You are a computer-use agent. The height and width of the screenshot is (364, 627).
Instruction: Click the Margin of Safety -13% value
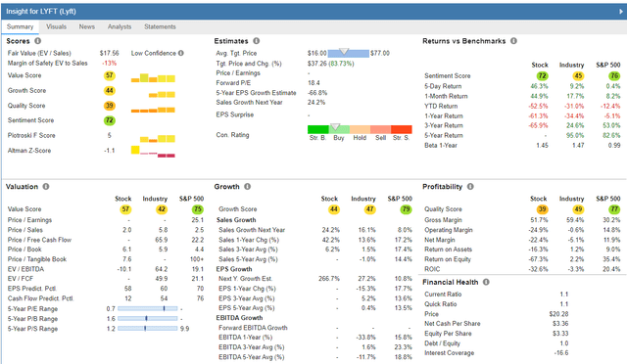point(109,64)
